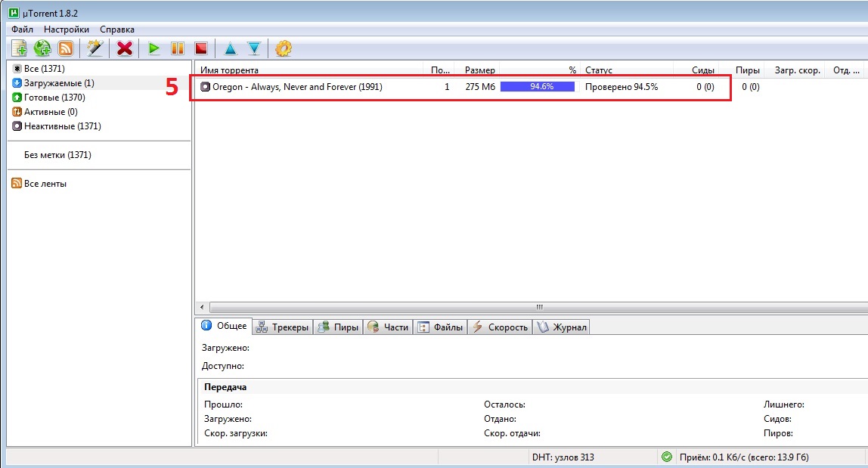
Task: Switch to the Файлы tab
Action: pyautogui.click(x=441, y=327)
